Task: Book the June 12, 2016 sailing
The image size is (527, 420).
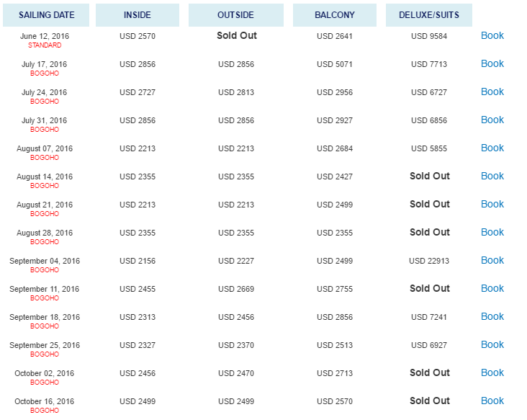Action: point(492,35)
